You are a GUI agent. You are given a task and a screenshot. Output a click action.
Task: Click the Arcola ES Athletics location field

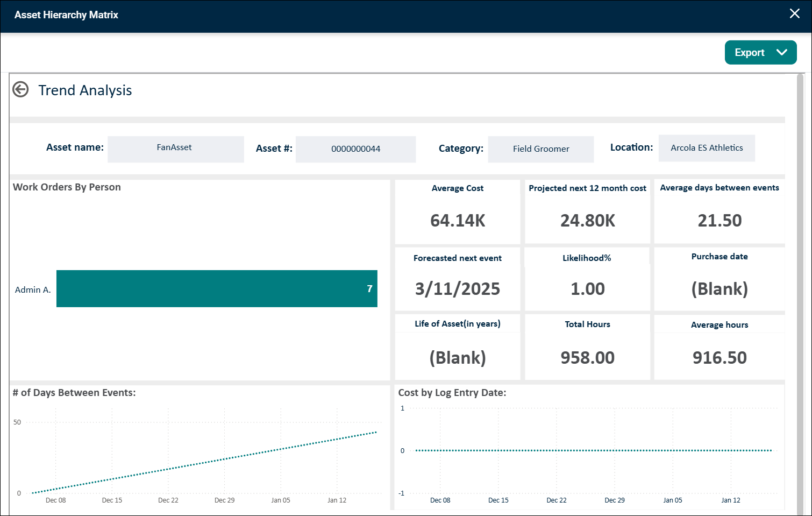click(707, 148)
